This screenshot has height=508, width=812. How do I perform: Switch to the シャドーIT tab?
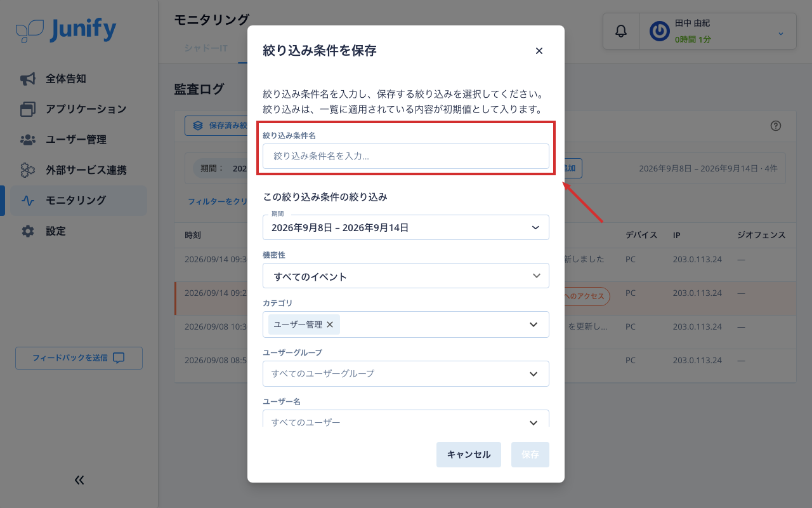click(x=206, y=48)
